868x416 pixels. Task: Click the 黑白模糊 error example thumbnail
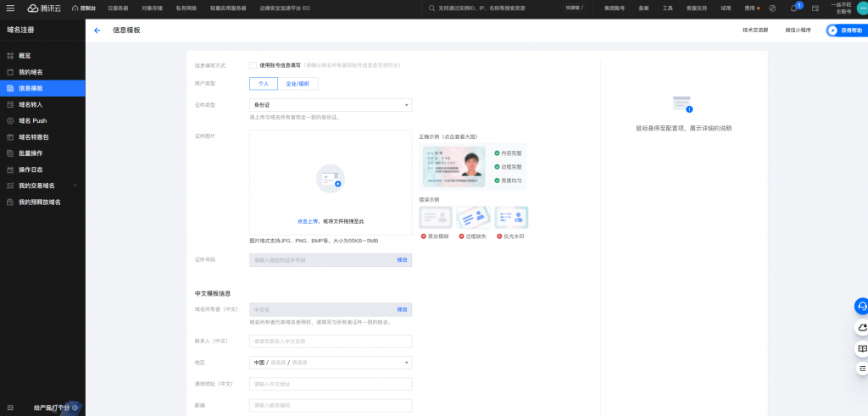click(x=436, y=218)
